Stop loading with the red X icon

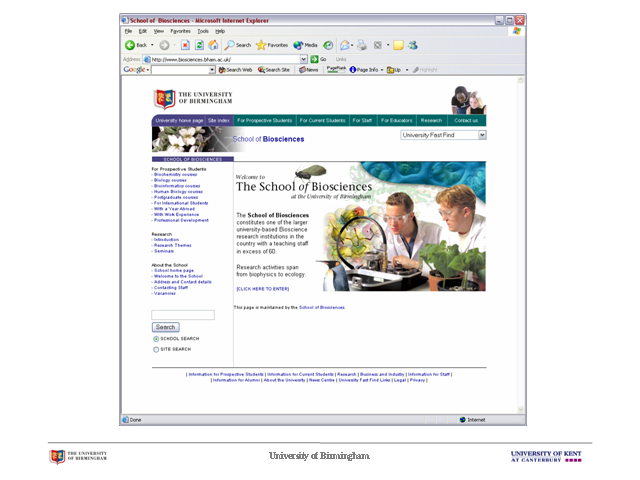point(185,45)
